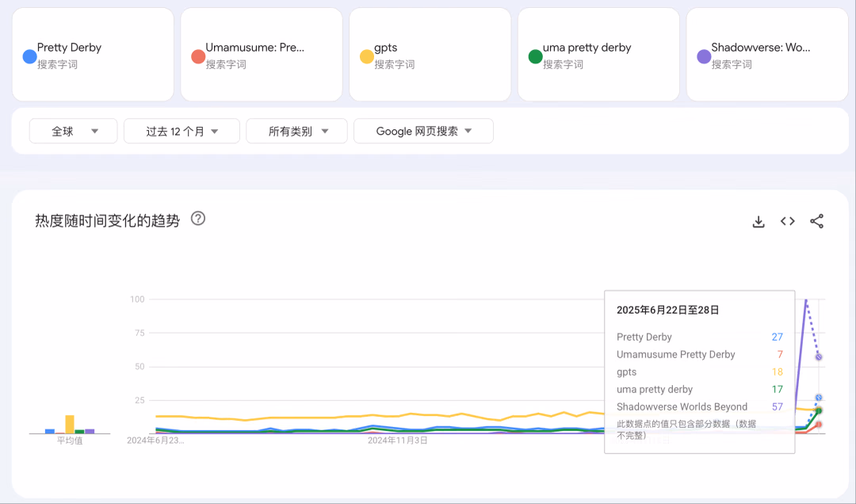The image size is (856, 504).
Task: Click the yellow gpts color dot
Action: pos(367,56)
